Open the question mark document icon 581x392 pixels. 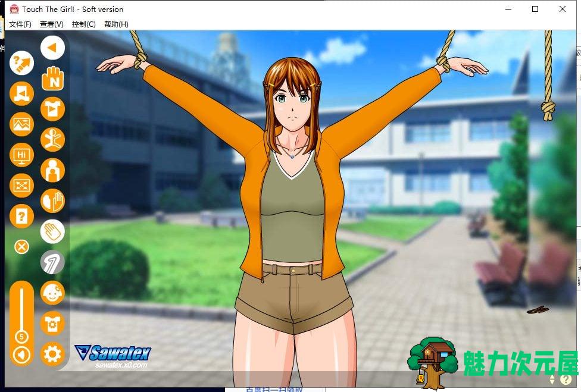[x=21, y=216]
